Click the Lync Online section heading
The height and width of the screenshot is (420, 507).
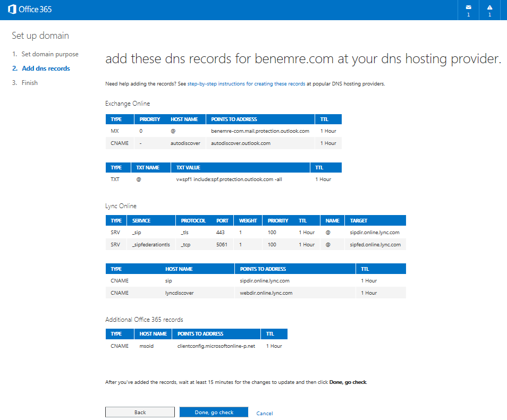point(121,206)
